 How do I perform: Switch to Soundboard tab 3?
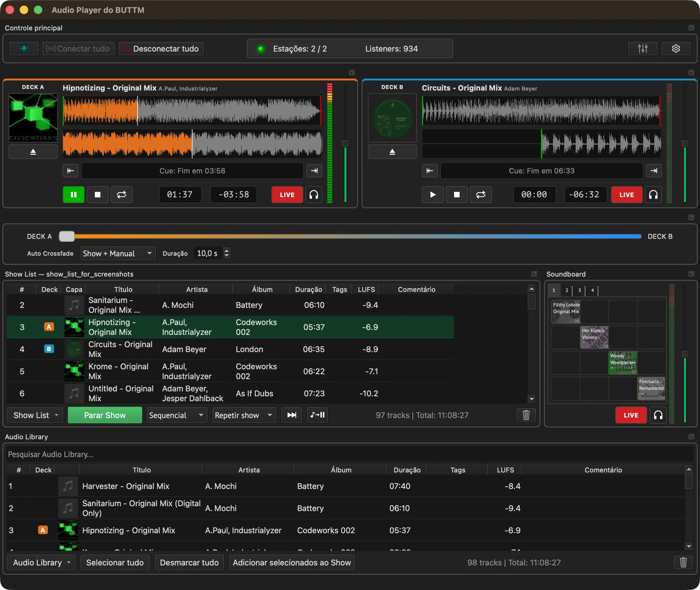[x=580, y=290]
